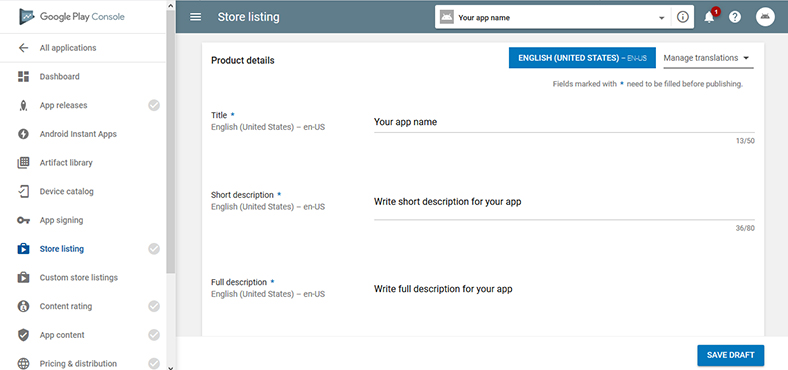This screenshot has height=370, width=788.
Task: Click the Dashboard grid icon
Action: (23, 77)
